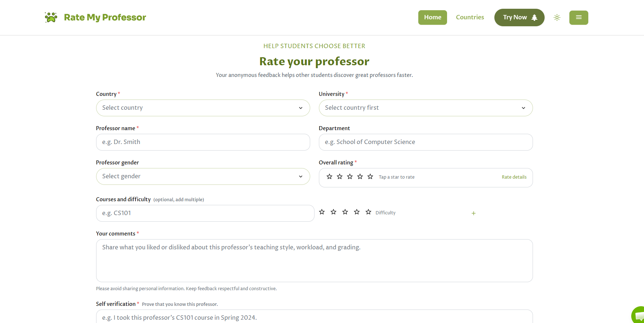Open the University dropdown chevron
Viewport: 644px width, 323px height.
point(524,108)
